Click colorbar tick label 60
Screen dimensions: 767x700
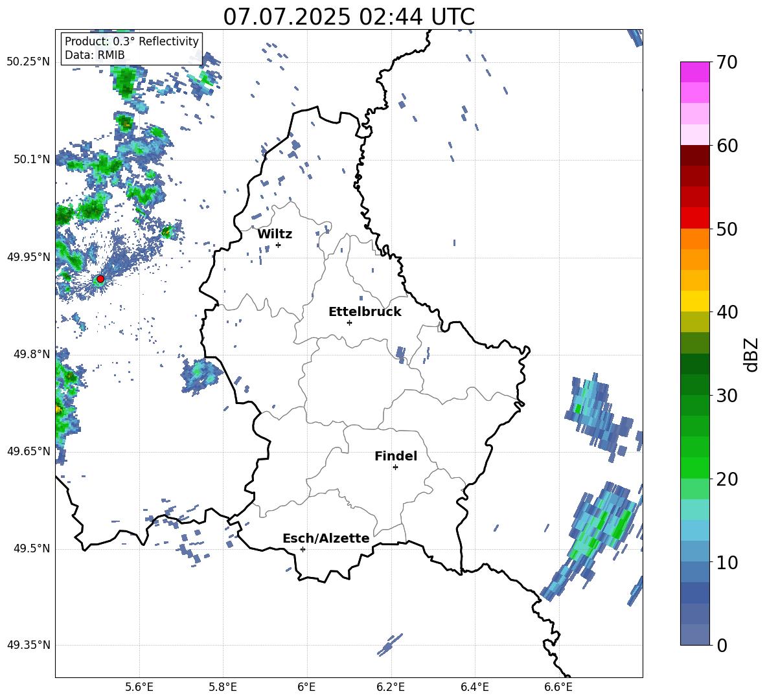pyautogui.click(x=726, y=146)
